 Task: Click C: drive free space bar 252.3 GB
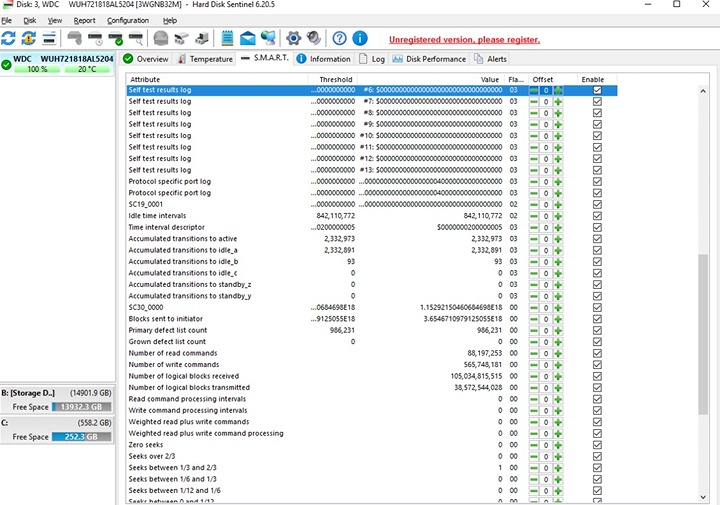81,437
